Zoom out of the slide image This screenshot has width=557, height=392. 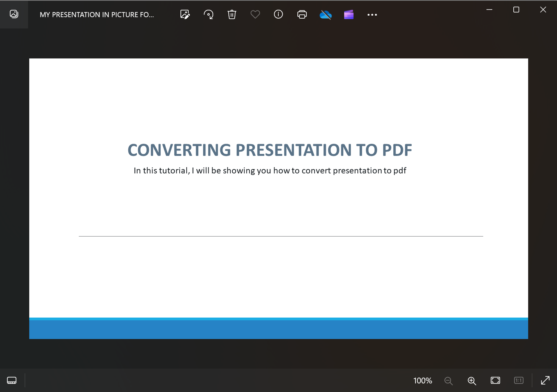448,381
